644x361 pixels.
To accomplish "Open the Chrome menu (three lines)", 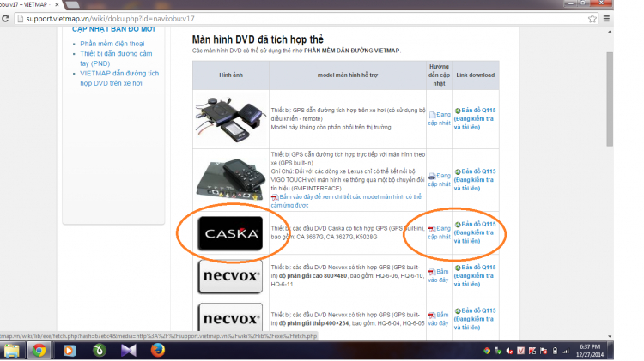I will tap(606, 19).
